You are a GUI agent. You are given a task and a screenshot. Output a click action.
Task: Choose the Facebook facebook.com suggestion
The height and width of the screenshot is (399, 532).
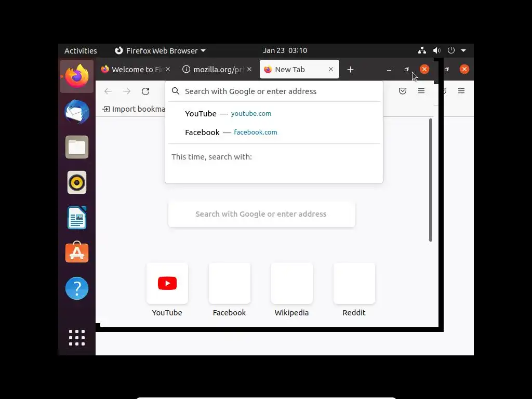pos(274,132)
